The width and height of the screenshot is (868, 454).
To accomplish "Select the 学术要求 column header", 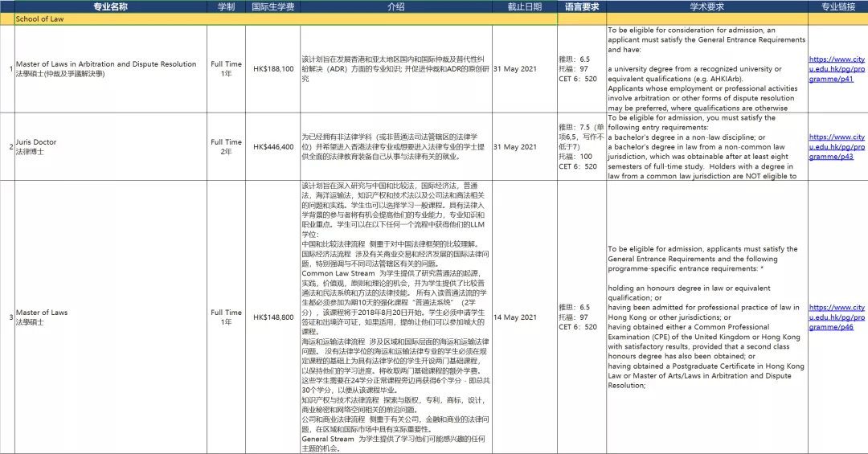I will coord(706,6).
